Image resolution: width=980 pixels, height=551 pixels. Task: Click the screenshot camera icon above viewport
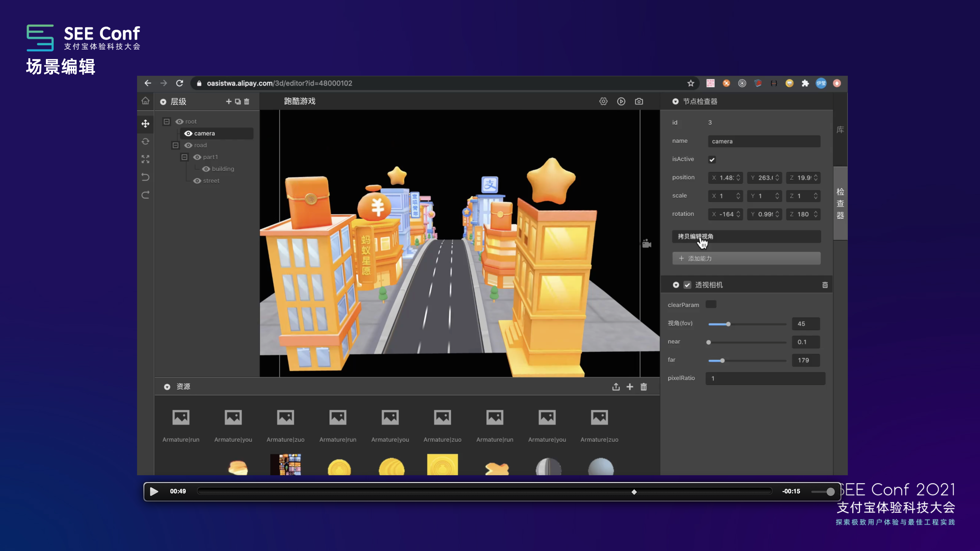(639, 102)
